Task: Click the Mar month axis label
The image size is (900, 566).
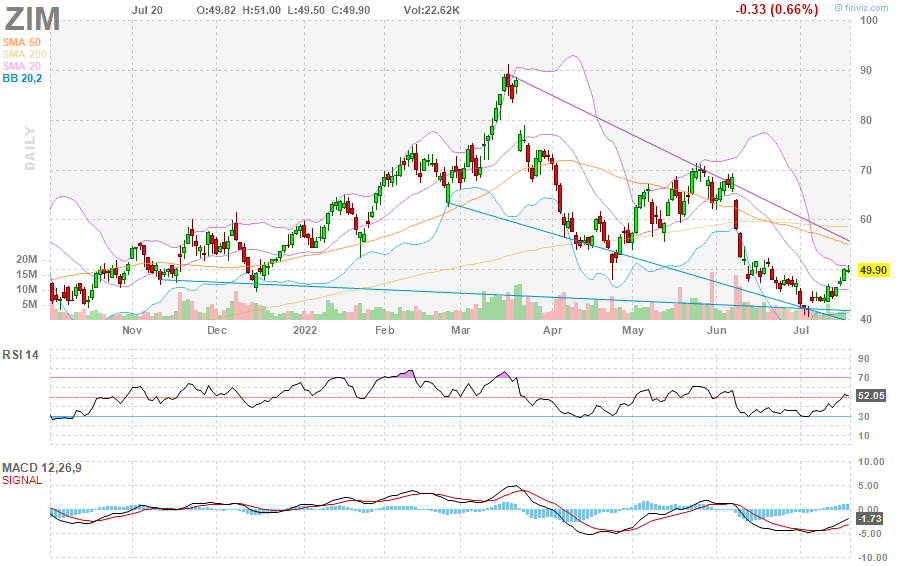Action: click(460, 330)
